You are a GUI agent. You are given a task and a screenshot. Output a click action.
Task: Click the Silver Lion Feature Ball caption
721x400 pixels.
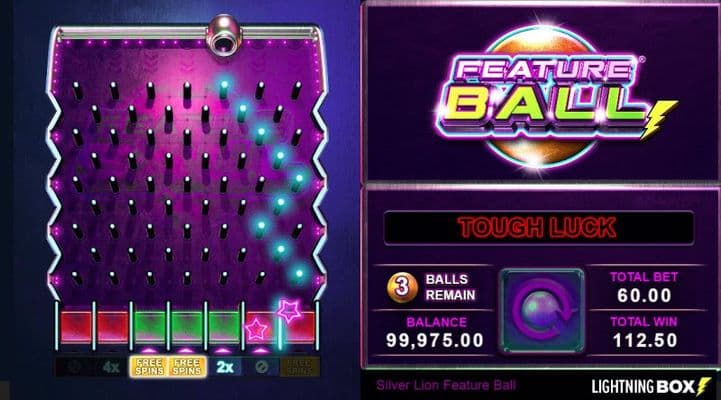[x=446, y=385]
